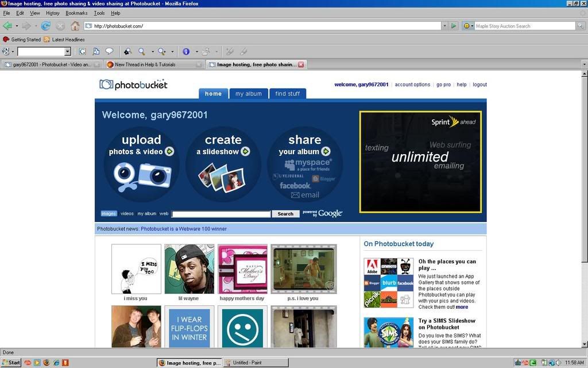Reload the page with the refresh icon

click(x=46, y=26)
